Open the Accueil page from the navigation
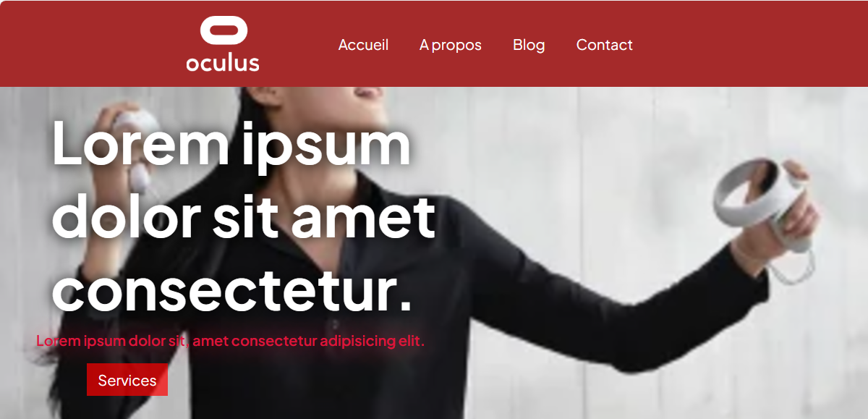 click(363, 45)
